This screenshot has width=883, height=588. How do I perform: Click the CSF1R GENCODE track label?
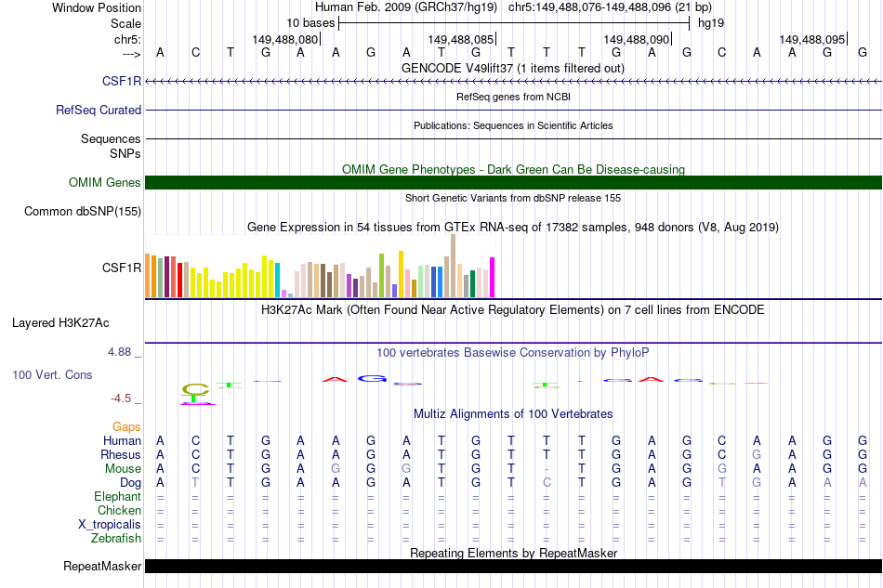122,82
